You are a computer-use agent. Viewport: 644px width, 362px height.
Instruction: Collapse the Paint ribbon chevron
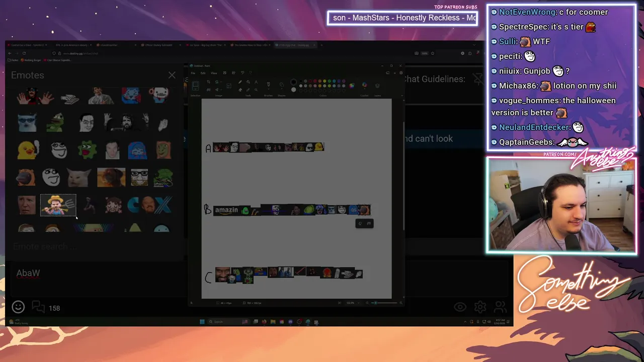(x=402, y=96)
